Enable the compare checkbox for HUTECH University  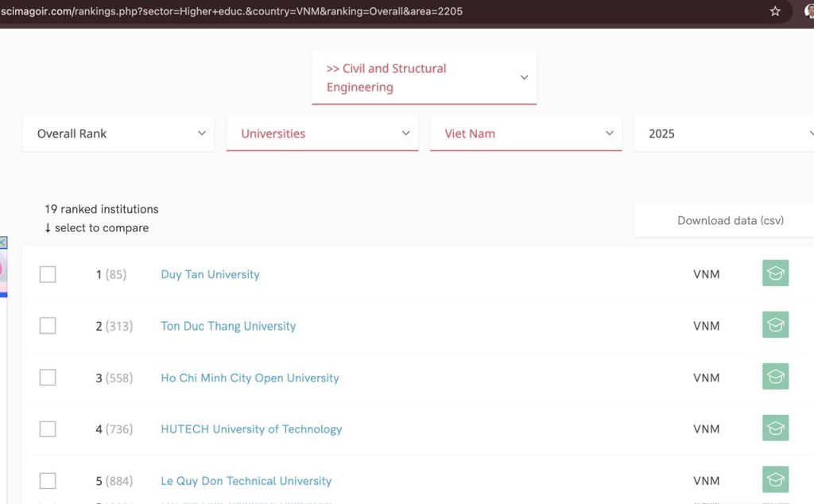48,428
